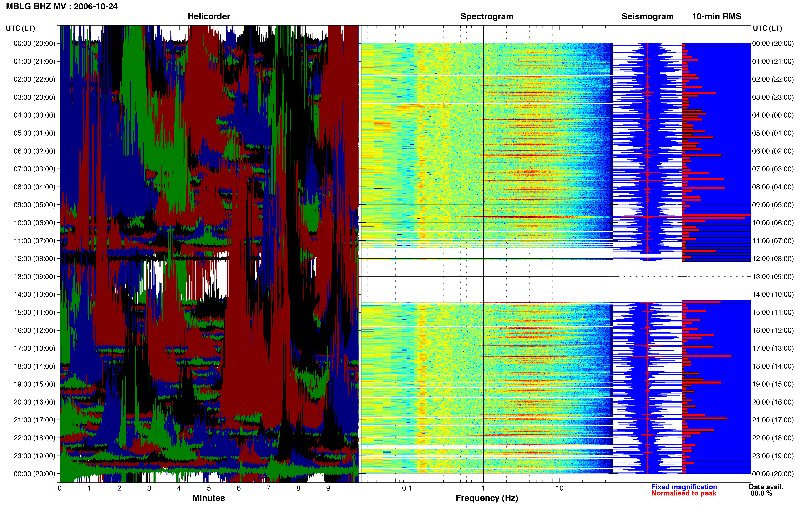Click left axis label 22:00 (18:00)

34,438
